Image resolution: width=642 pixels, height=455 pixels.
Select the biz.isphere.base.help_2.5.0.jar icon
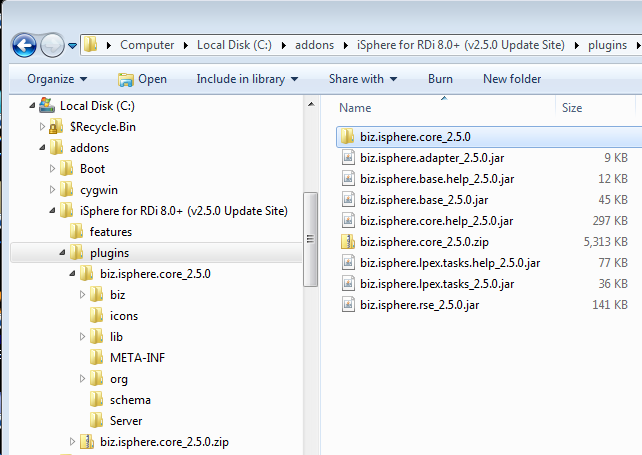coord(348,179)
